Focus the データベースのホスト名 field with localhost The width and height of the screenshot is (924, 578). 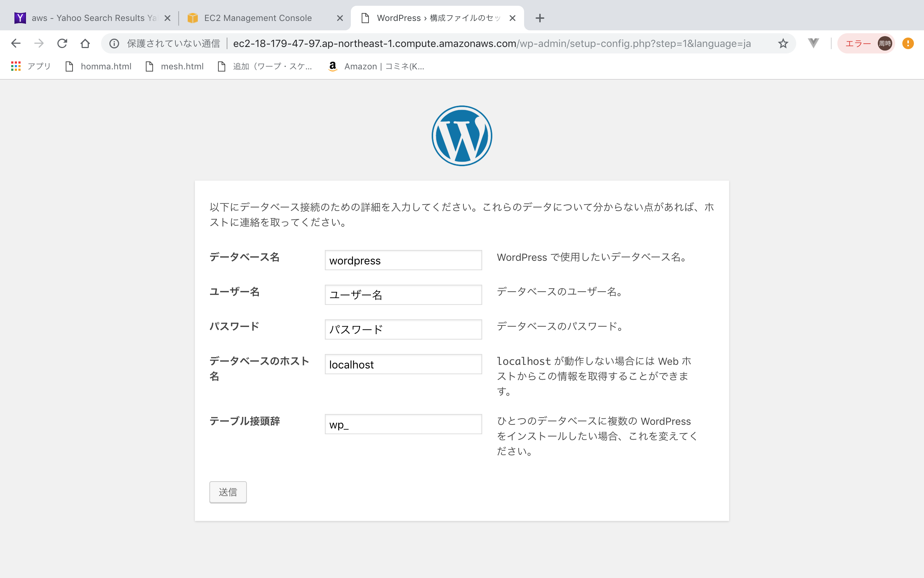click(x=403, y=364)
